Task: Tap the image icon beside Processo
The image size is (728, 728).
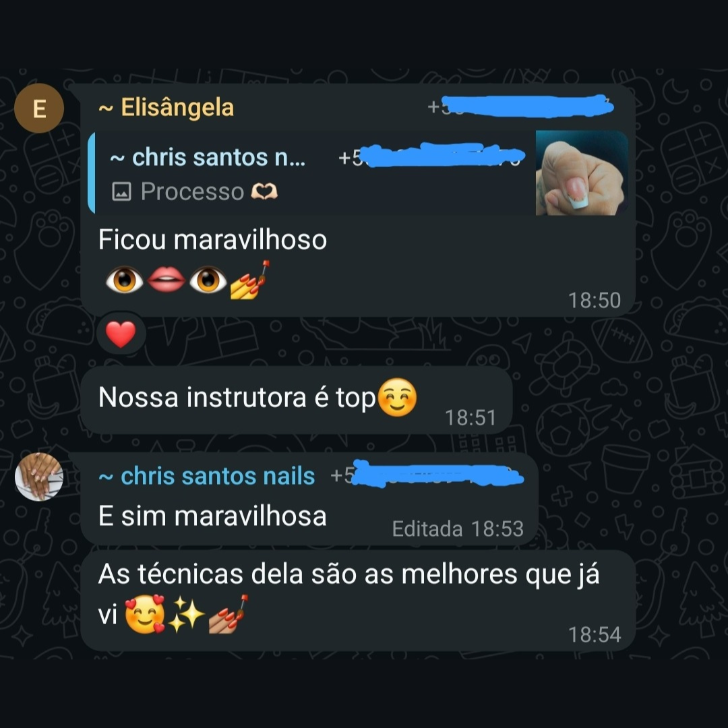Action: 121,191
